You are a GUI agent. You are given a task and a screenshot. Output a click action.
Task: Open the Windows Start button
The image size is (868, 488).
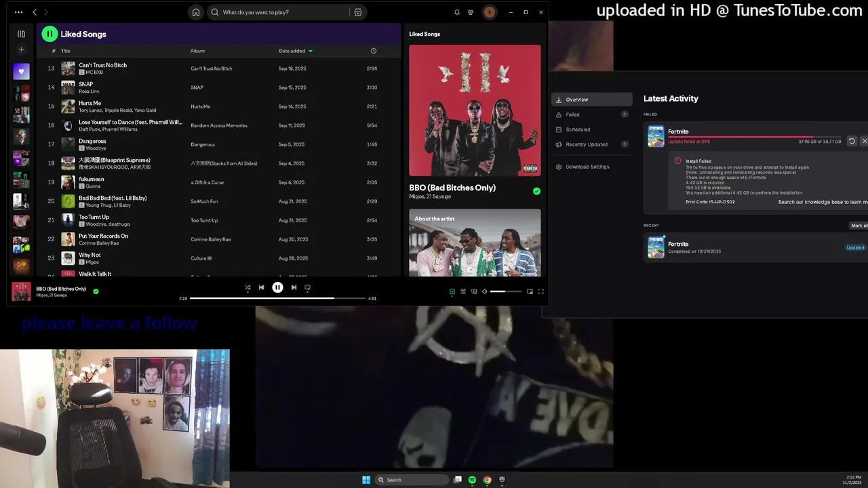click(x=366, y=480)
